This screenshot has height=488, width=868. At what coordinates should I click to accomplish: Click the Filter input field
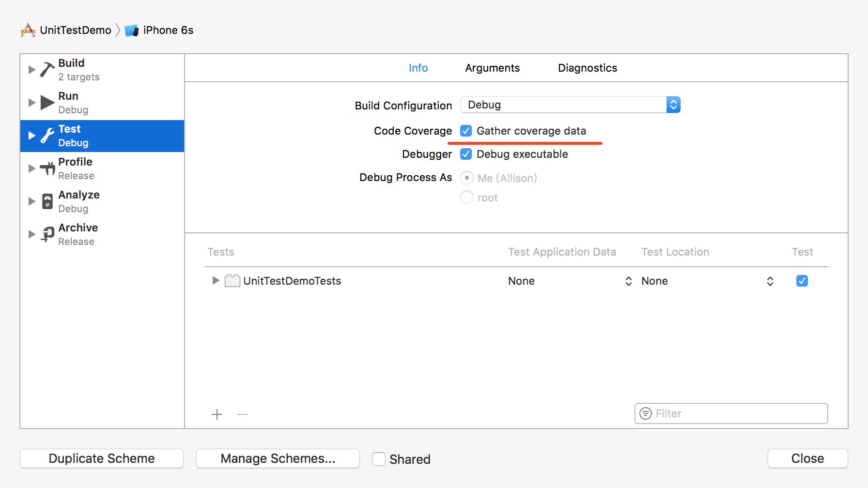[731, 413]
